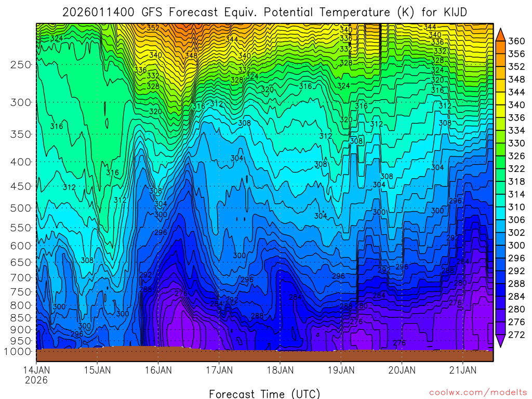Select the 17JAN date label on time axis
Image resolution: width=532 pixels, height=399 pixels.
[x=219, y=370]
